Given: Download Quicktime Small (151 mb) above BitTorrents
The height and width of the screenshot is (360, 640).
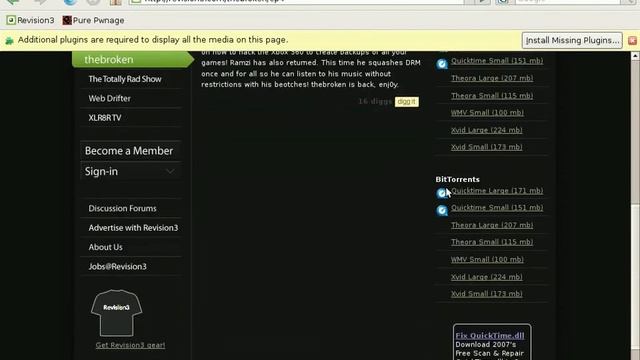Looking at the screenshot, I should coord(497,61).
